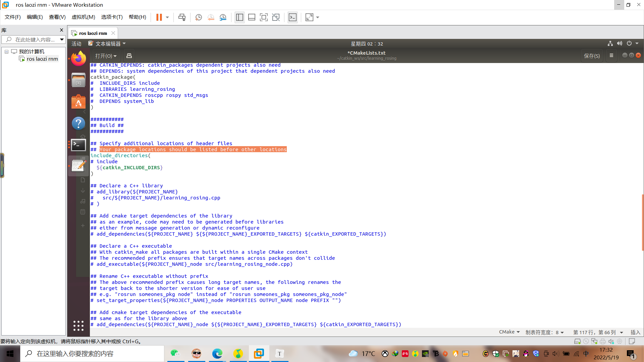Click the Windows taskbar search box

click(x=92, y=354)
